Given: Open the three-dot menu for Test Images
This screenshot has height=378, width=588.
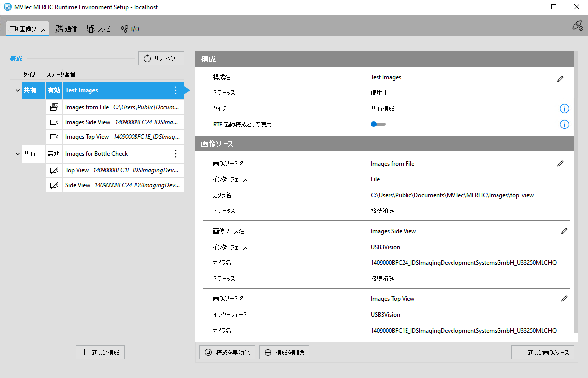Looking at the screenshot, I should (x=175, y=90).
